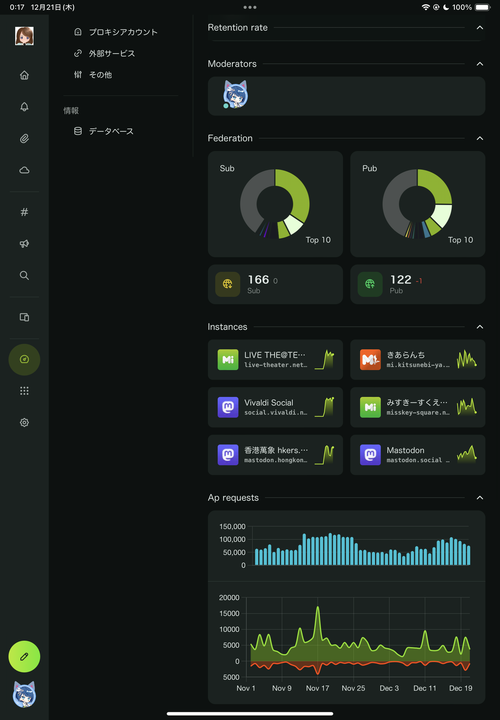Viewport: 500px width, 720px height.
Task: Tap the Wi-Fi icon in status bar
Action: pos(425,7)
